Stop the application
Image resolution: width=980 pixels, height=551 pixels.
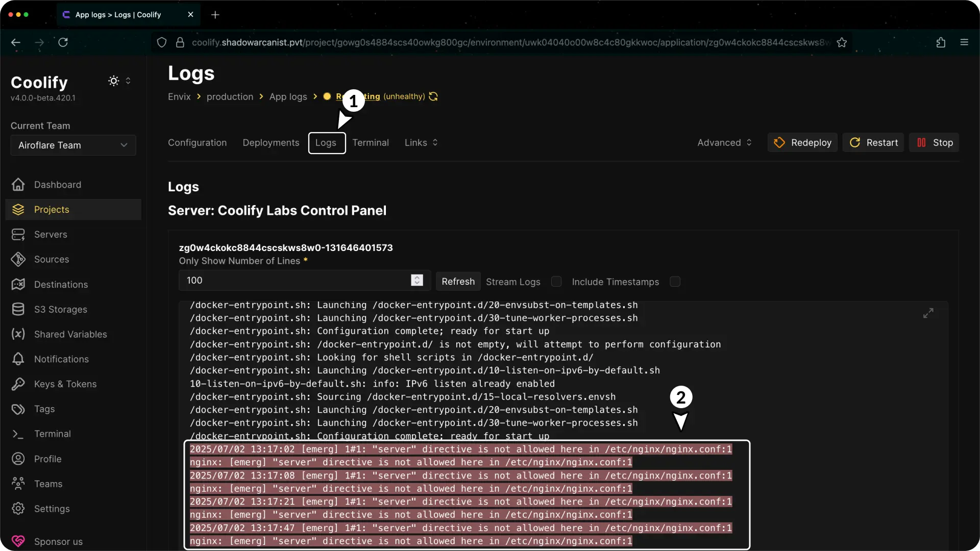pyautogui.click(x=935, y=143)
